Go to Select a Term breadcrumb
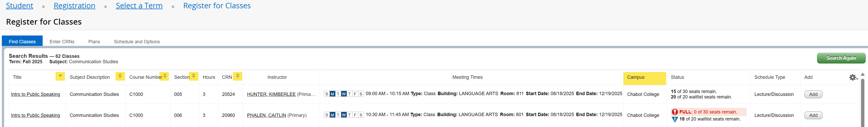This screenshot has height=127, width=868. pos(139,6)
